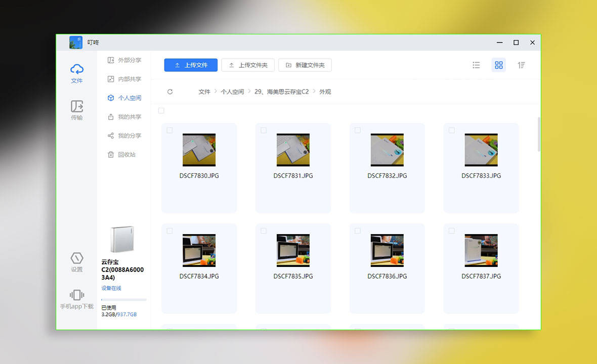Open the 设置 settings panel

click(76, 262)
